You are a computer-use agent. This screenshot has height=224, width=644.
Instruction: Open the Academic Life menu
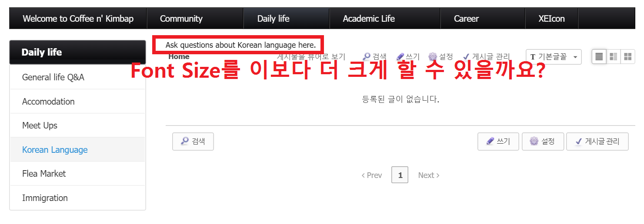click(368, 19)
